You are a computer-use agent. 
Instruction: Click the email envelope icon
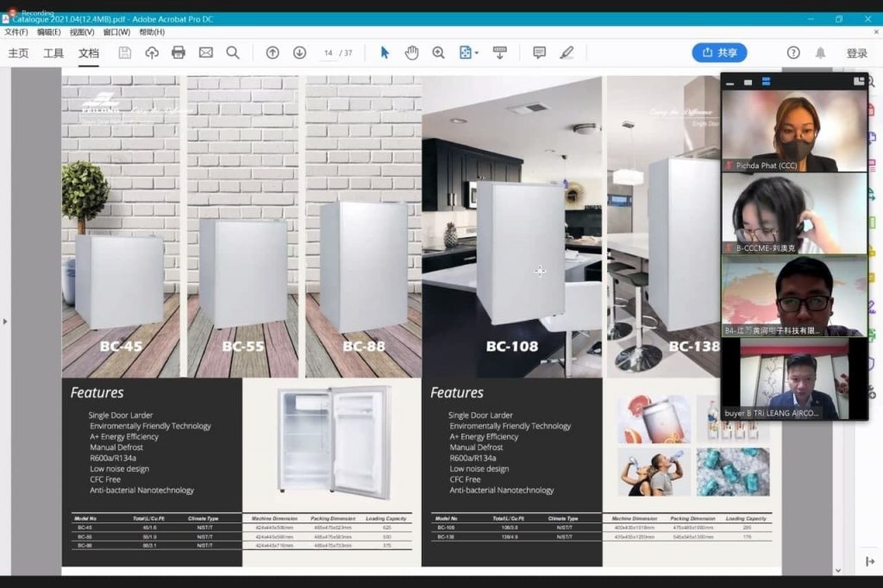tap(205, 53)
